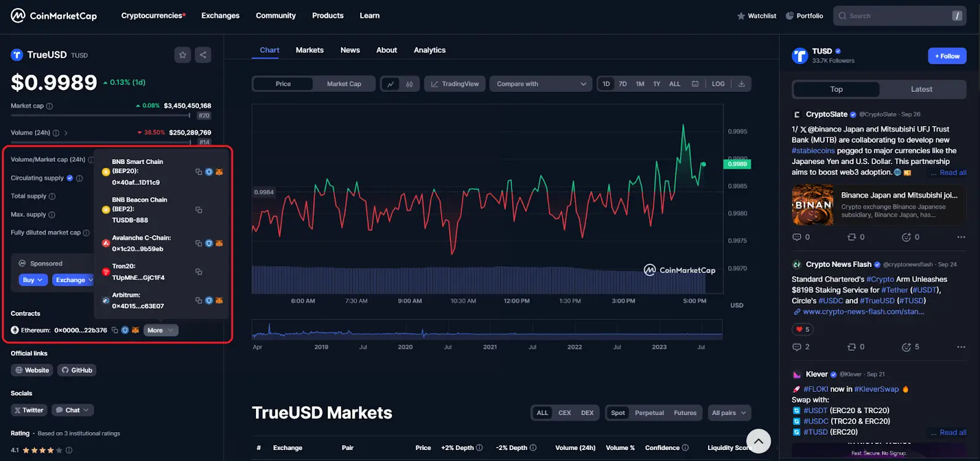
Task: Switch chart to Market Cap view
Action: [x=344, y=84]
